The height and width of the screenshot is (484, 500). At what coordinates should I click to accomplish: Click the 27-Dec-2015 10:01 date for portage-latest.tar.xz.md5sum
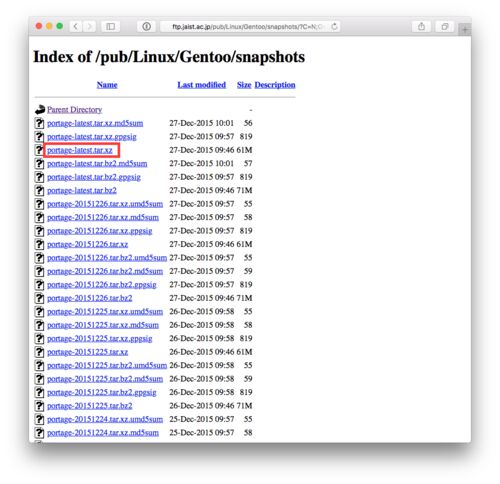point(202,123)
